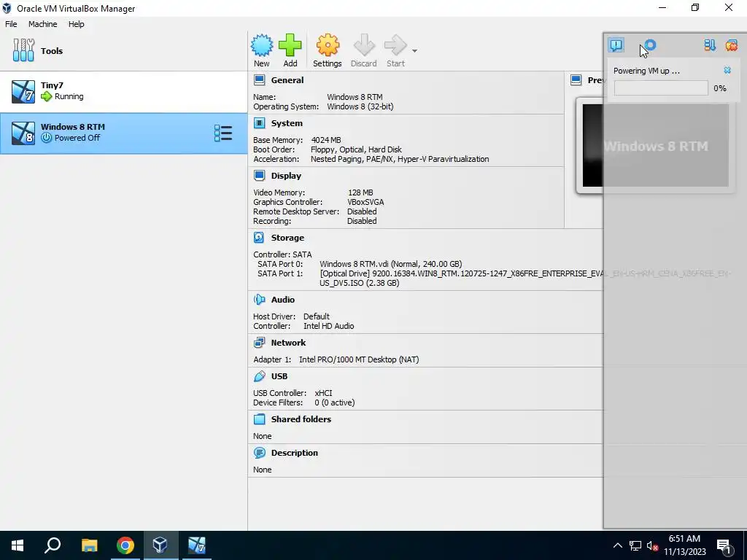This screenshot has height=560, width=747.
Task: Click the Audio section header
Action: 283,300
